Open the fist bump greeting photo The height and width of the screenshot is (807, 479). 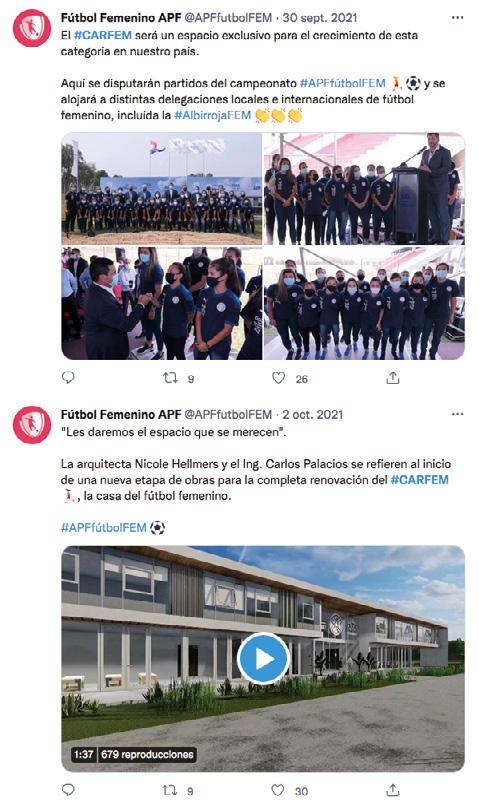[162, 303]
